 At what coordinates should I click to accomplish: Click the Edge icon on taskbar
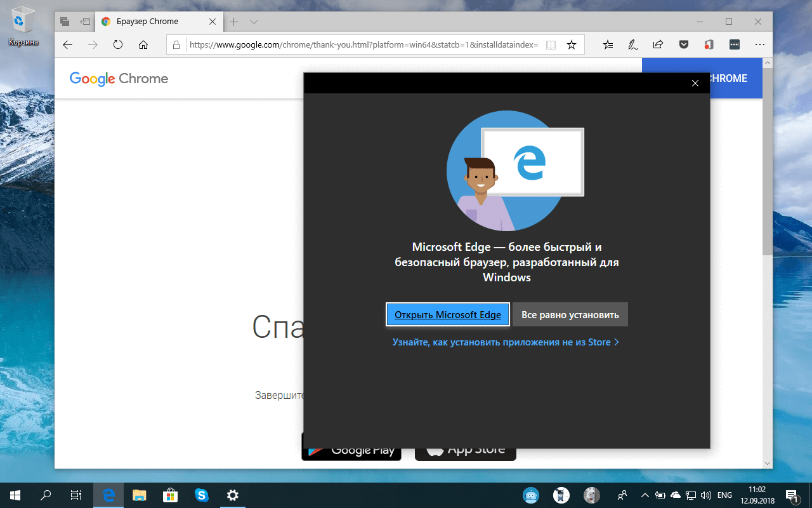108,495
